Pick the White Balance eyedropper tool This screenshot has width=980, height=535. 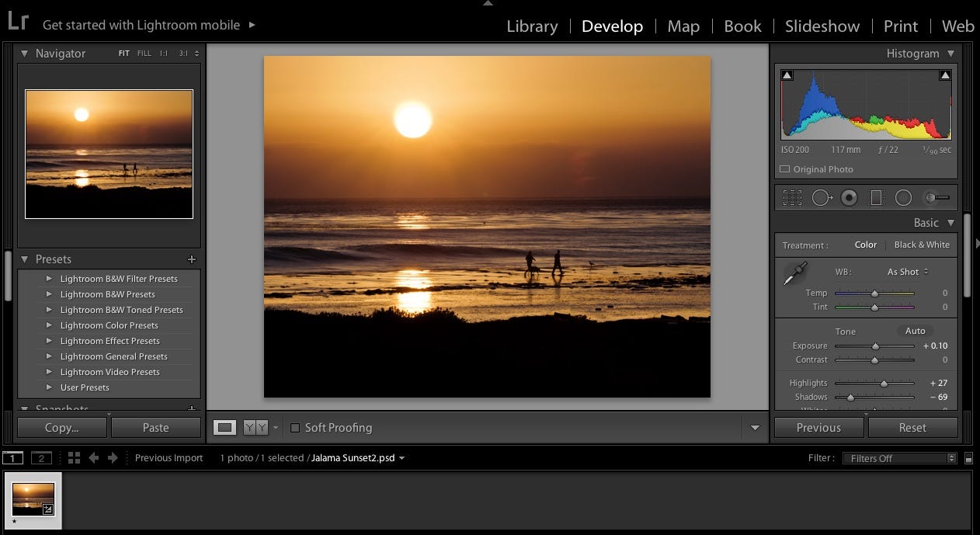795,273
